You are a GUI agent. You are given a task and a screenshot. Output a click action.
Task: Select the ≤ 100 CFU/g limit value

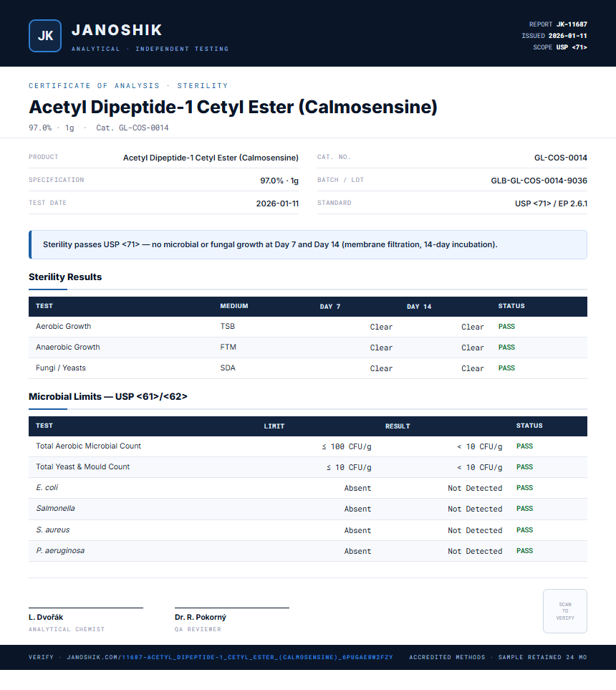tap(347, 446)
